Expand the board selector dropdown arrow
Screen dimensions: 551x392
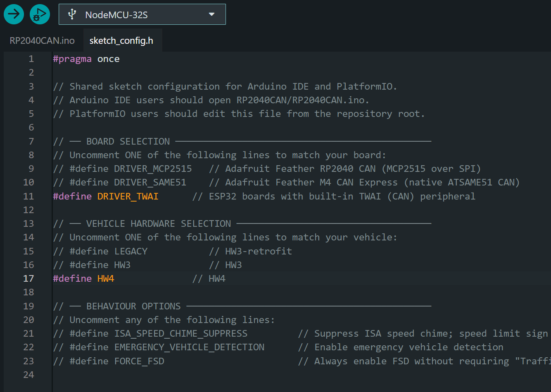click(x=211, y=14)
